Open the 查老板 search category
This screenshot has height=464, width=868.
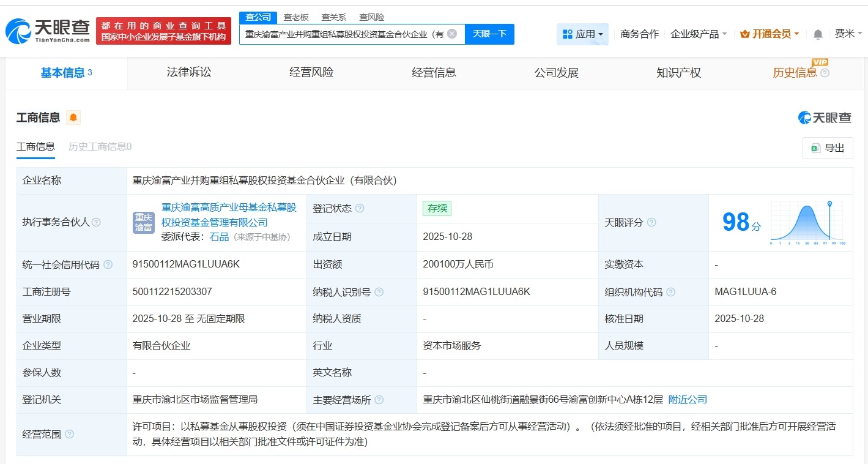296,17
